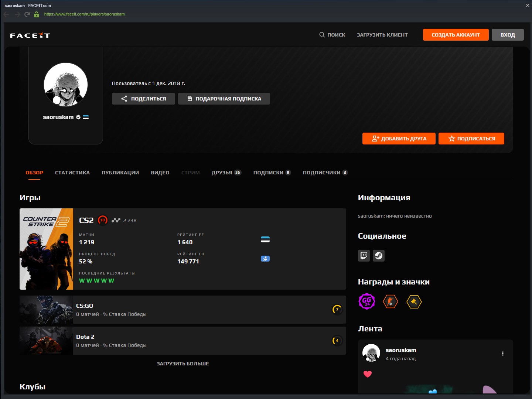
Task: Click the CS:GO level 7 skill icon
Action: pyautogui.click(x=337, y=310)
